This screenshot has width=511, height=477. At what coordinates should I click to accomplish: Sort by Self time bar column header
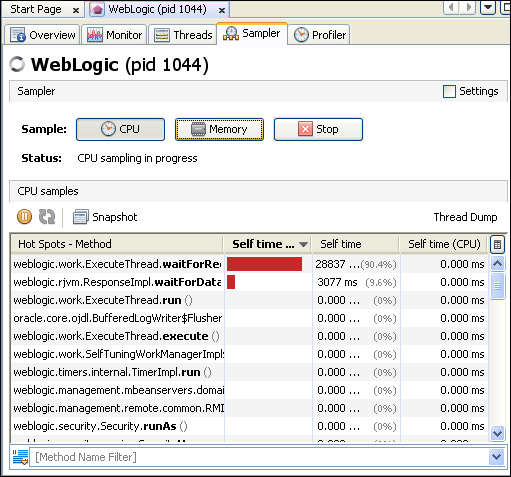[x=267, y=244]
